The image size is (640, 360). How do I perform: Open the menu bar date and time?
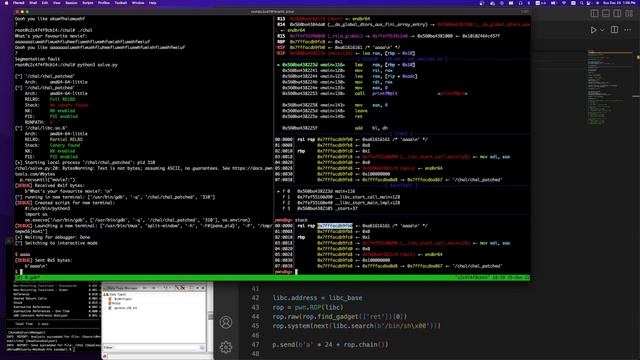click(618, 3)
